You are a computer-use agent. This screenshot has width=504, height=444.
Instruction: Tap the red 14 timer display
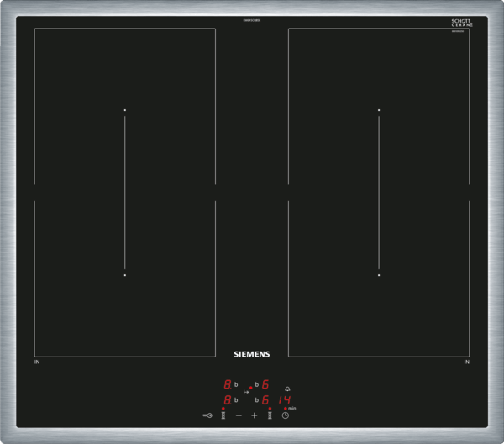coord(285,400)
